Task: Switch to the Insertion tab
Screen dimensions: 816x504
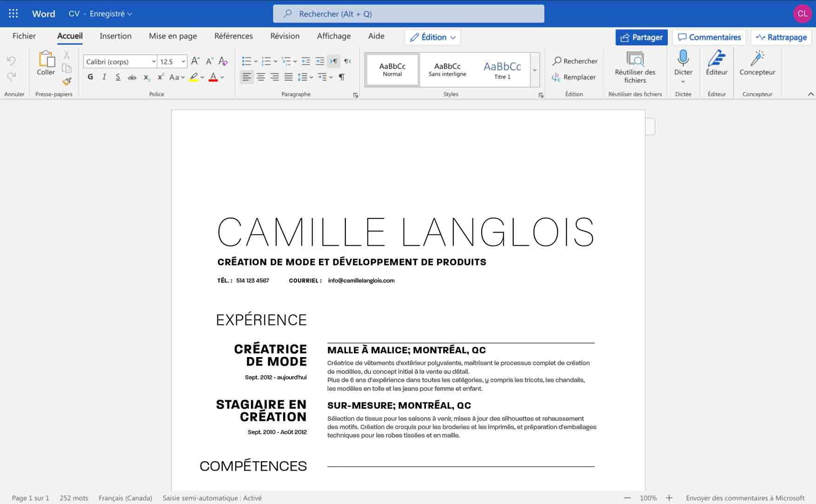Action: [116, 36]
